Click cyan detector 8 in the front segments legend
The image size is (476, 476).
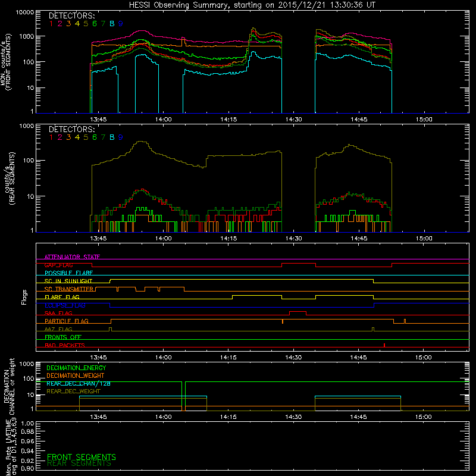pos(112,23)
